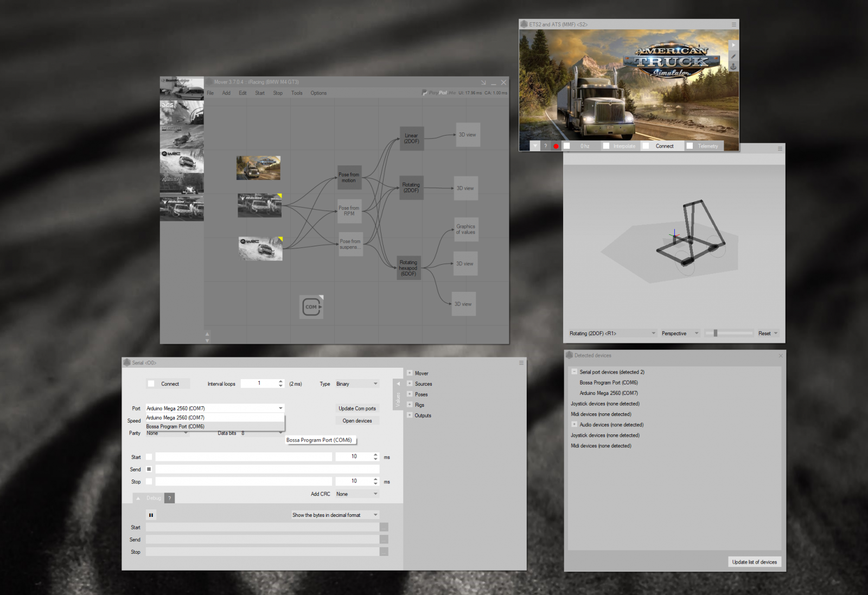This screenshot has width=868, height=595.
Task: Expand the down-arrow in ETS2 bottom bar
Action: coord(535,146)
